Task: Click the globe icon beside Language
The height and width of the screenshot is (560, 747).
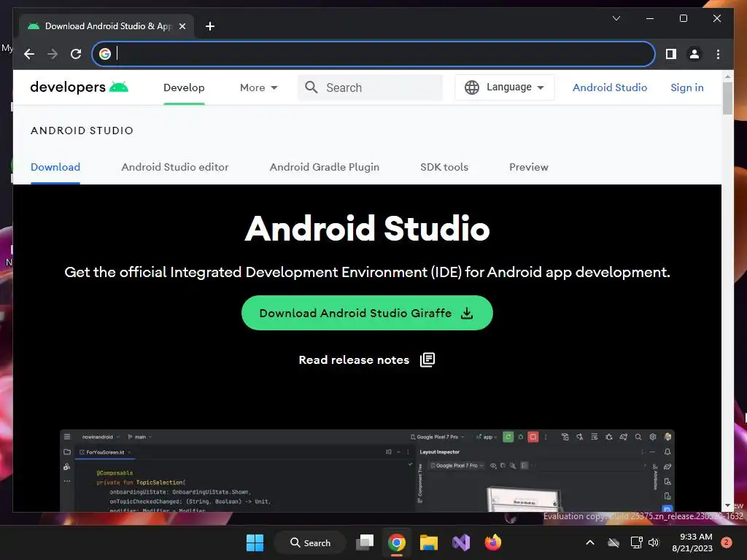Action: 472,87
